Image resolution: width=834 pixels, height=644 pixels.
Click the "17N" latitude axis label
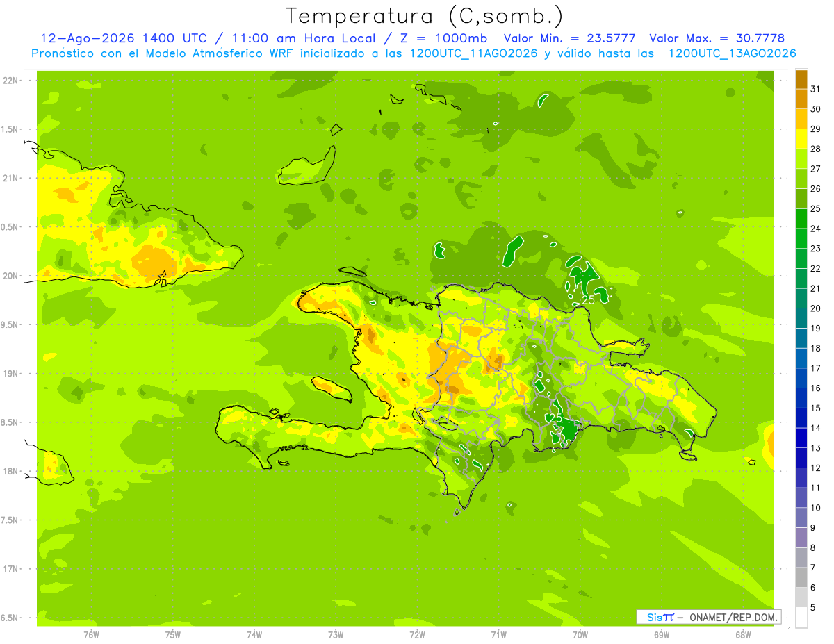(10, 569)
